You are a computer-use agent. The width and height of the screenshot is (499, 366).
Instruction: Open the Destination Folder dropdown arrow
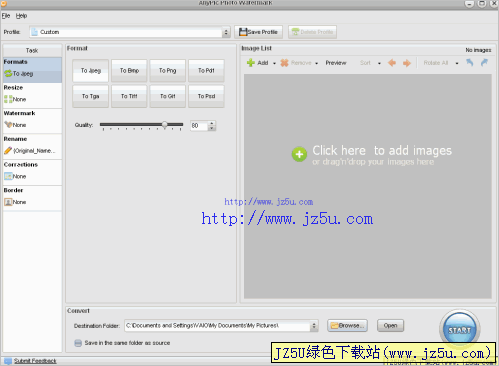pos(314,326)
